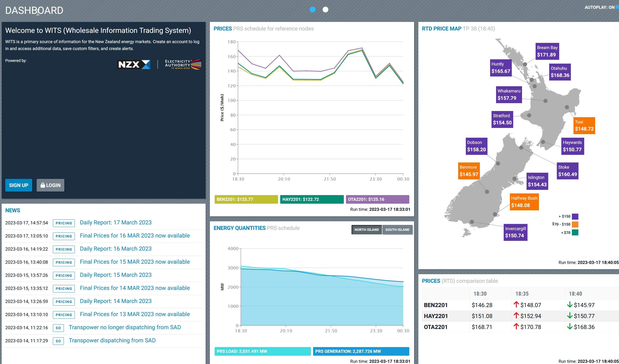Viewport: 619px width, 364px height.
Task: Click the Bream Bay price marker
Action: 547,51
